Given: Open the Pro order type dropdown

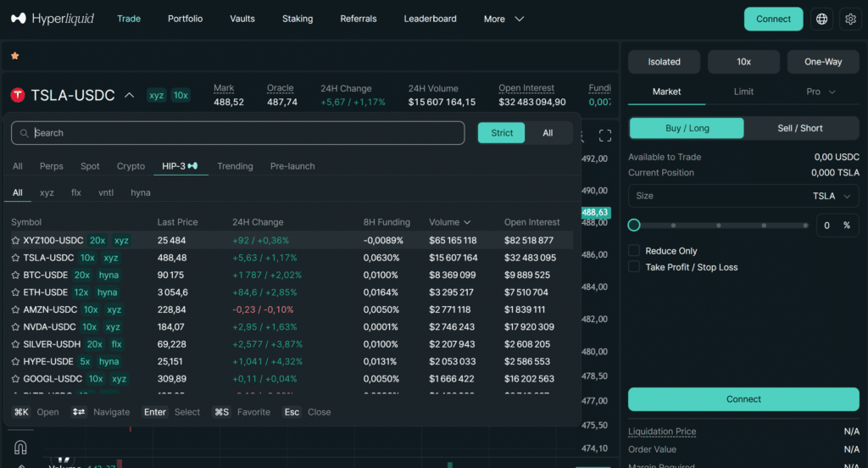Looking at the screenshot, I should [821, 92].
